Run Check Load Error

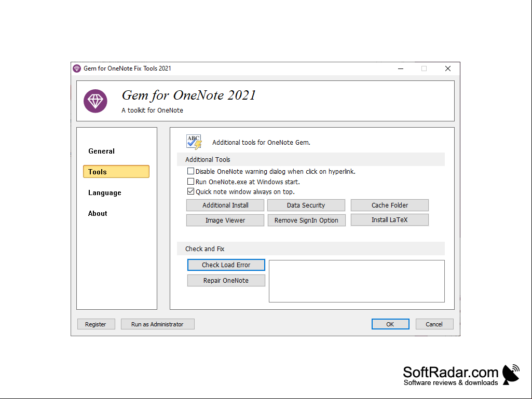[x=226, y=265]
